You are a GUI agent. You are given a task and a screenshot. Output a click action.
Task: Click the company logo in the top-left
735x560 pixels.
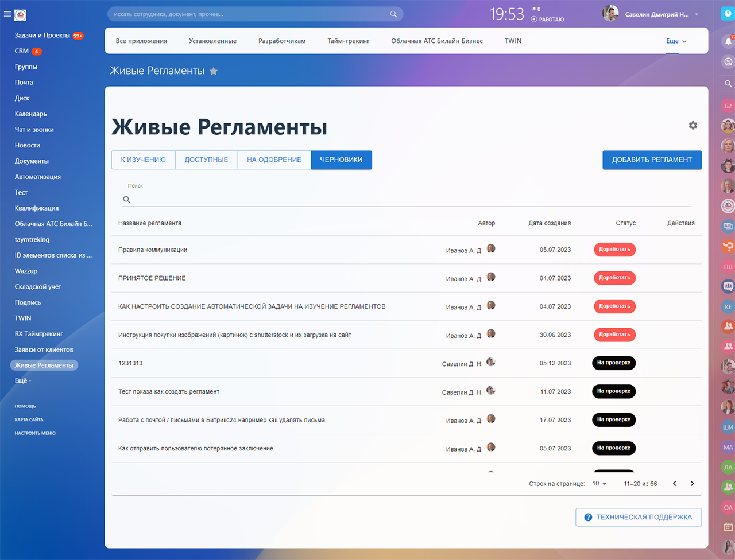coord(20,15)
